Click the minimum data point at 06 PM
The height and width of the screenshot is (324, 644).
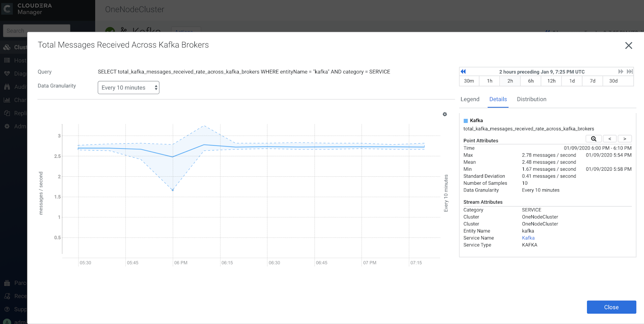(173, 190)
